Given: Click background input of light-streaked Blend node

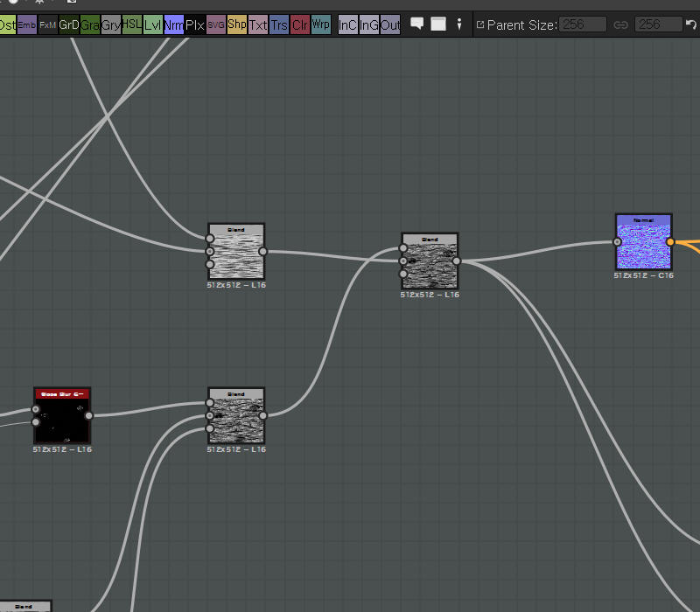Looking at the screenshot, I should pyautogui.click(x=210, y=252).
